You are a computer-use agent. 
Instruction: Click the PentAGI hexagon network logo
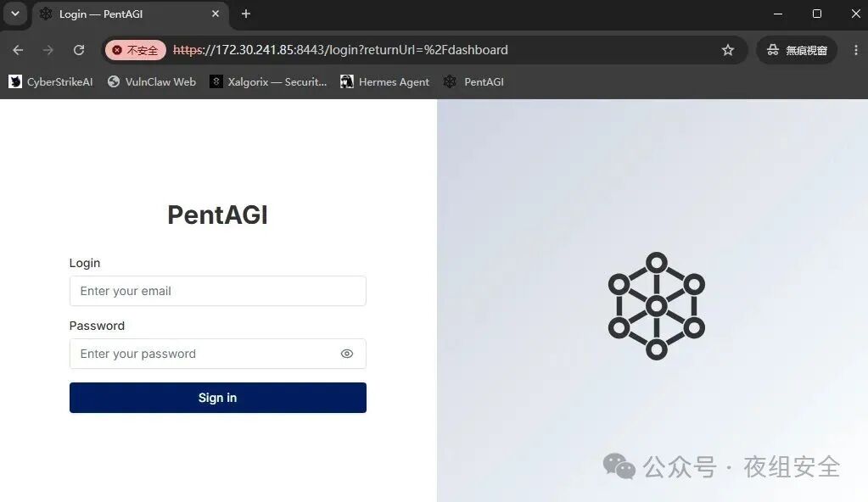tap(656, 306)
